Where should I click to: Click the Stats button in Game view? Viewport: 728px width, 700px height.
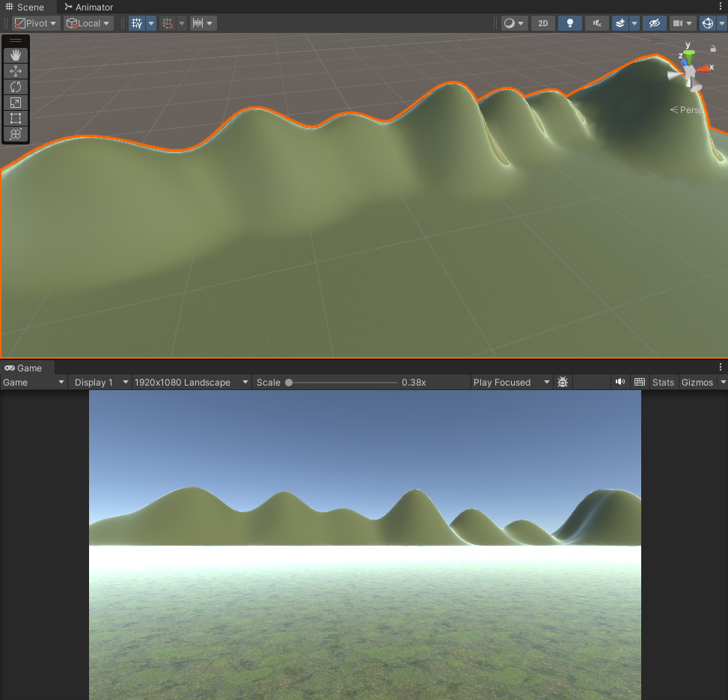click(663, 382)
